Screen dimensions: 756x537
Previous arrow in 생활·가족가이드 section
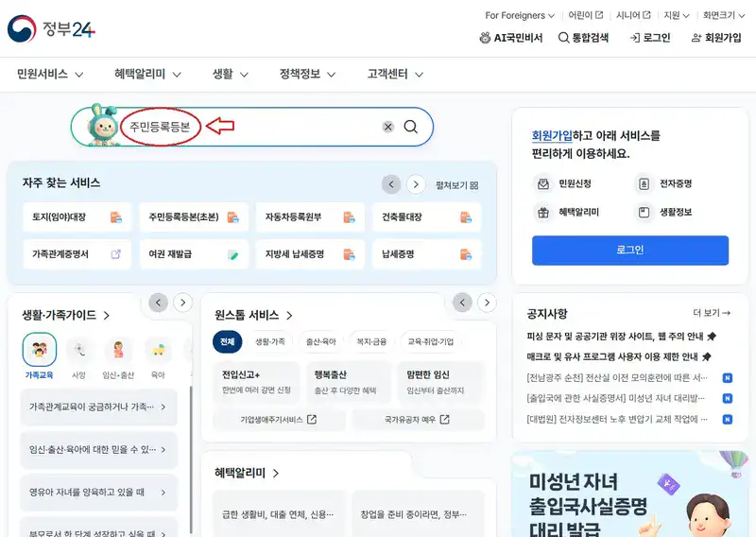[158, 303]
